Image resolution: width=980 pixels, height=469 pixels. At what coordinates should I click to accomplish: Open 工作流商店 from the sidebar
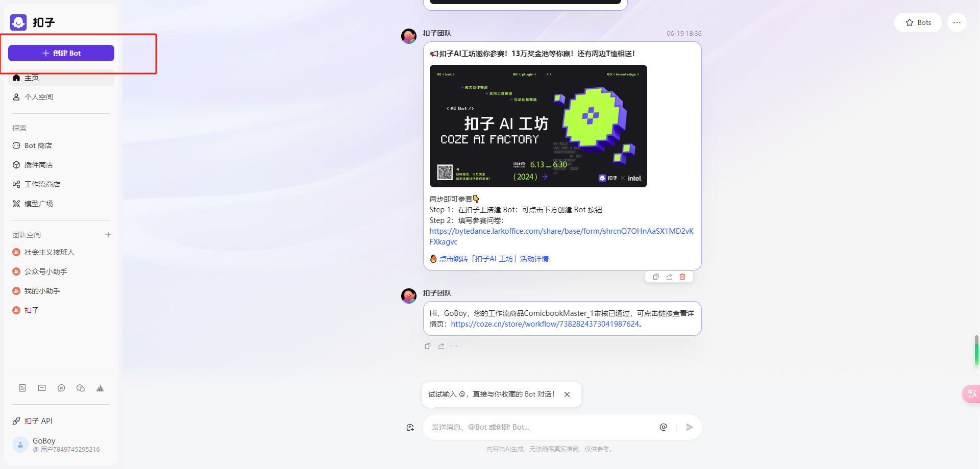coord(61,184)
